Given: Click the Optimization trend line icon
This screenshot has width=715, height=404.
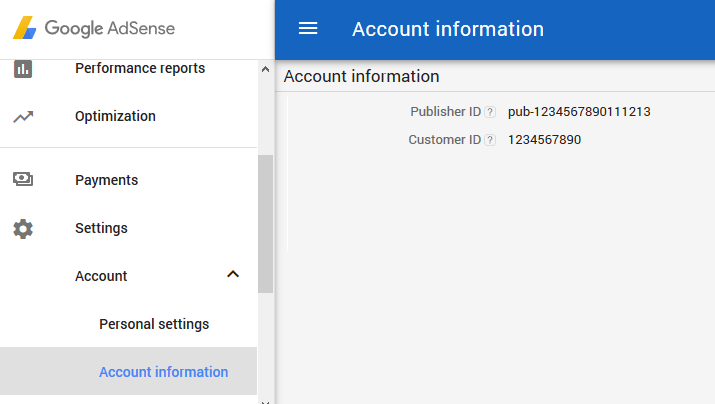Looking at the screenshot, I should 23,117.
